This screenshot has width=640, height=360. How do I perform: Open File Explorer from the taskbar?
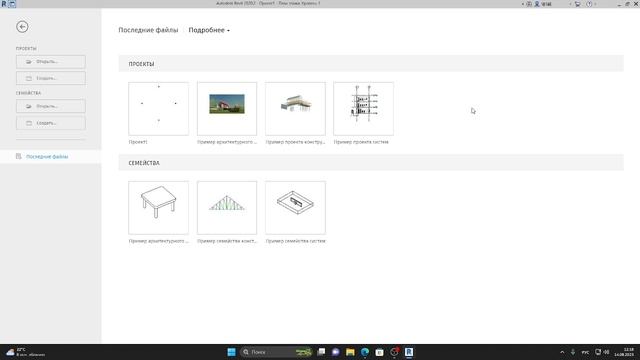(x=350, y=352)
